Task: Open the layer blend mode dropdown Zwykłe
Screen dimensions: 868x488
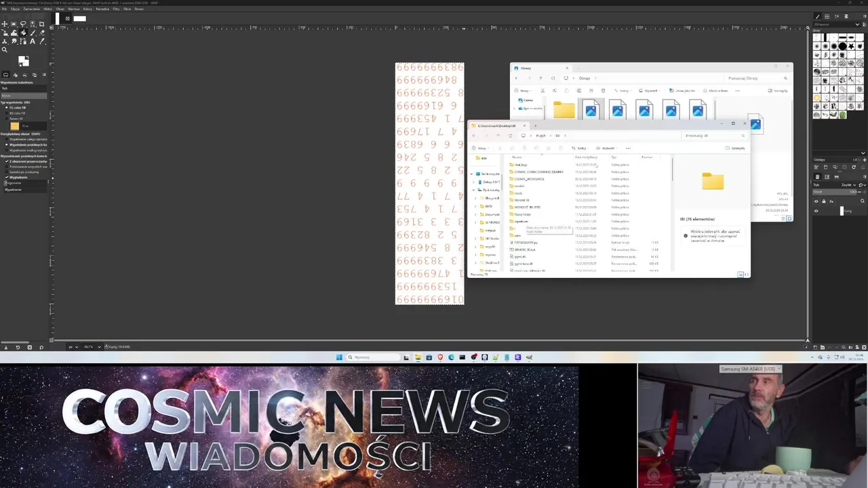Action: [x=849, y=184]
